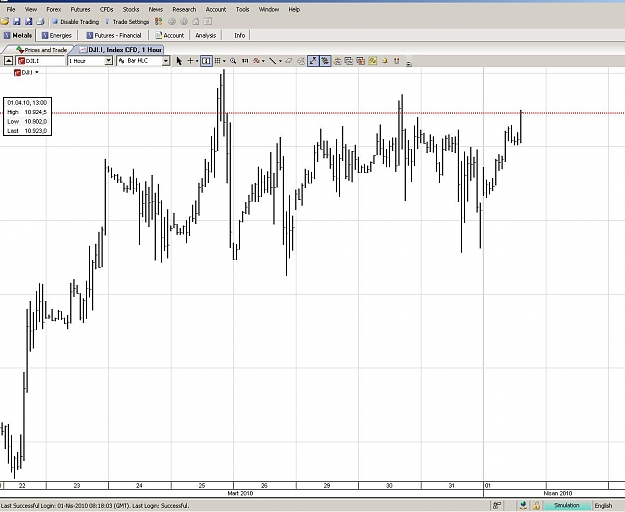
Task: Click the Disable Trading button
Action: (75, 22)
